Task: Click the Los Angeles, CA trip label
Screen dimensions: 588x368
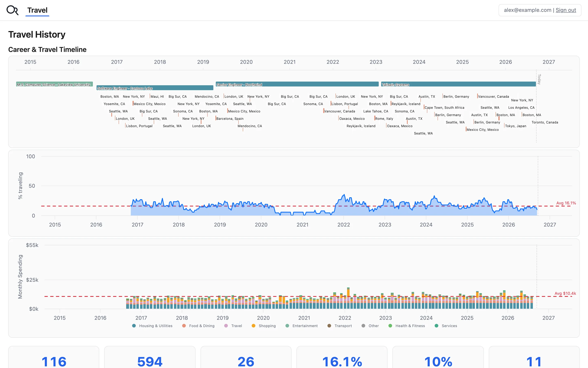Action: coord(521,108)
